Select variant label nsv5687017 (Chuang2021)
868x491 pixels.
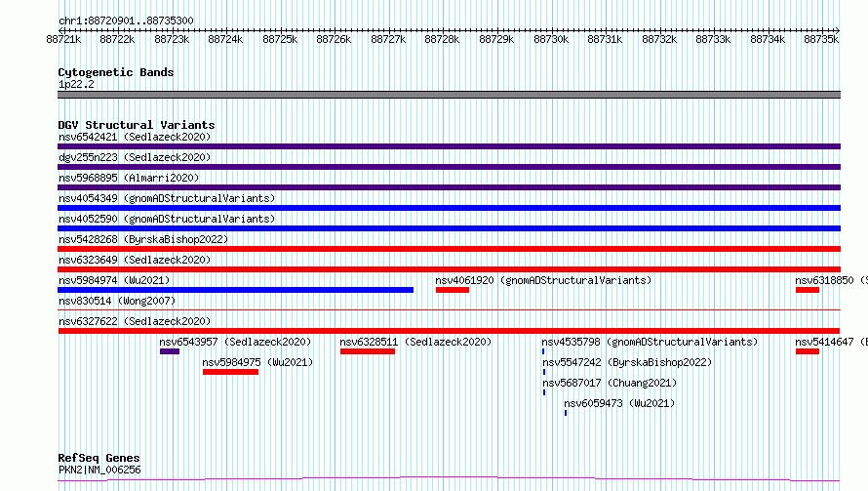pyautogui.click(x=610, y=383)
